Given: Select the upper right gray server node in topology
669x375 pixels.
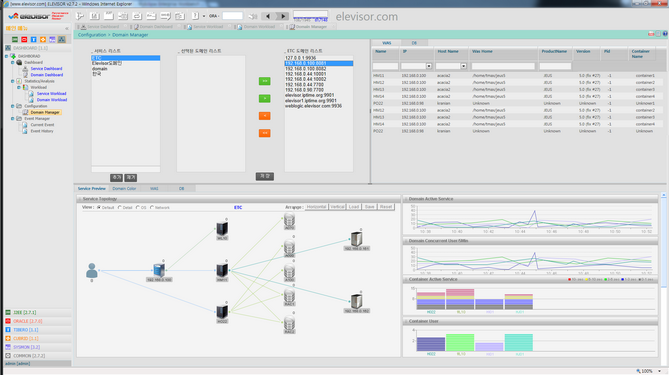Looking at the screenshot, I should [356, 239].
